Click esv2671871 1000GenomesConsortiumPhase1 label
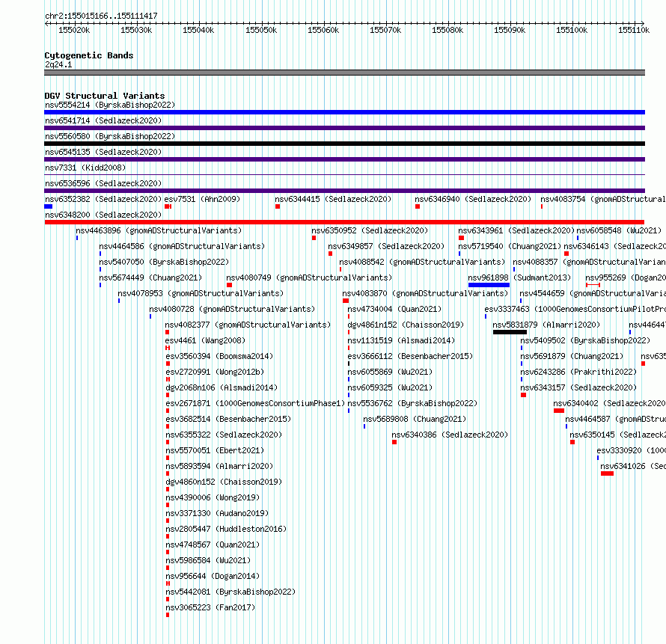Viewport: 666px width, 644px height. click(255, 403)
